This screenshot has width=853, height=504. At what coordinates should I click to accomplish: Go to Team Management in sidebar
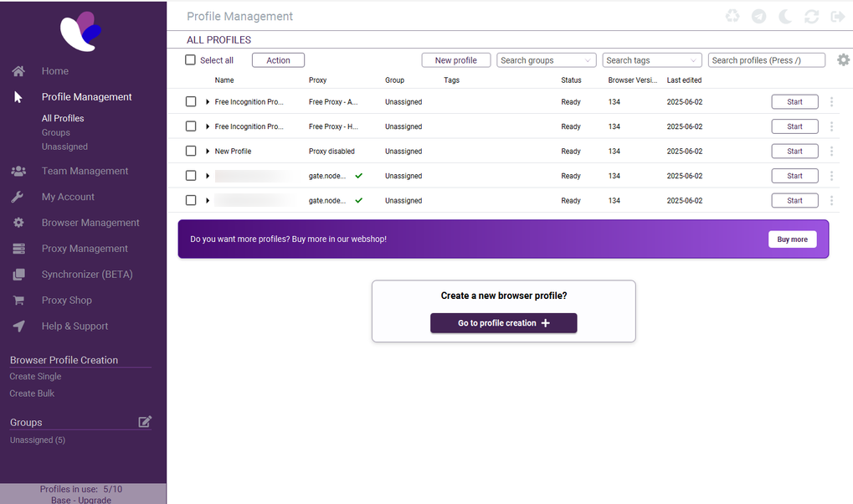tap(85, 171)
